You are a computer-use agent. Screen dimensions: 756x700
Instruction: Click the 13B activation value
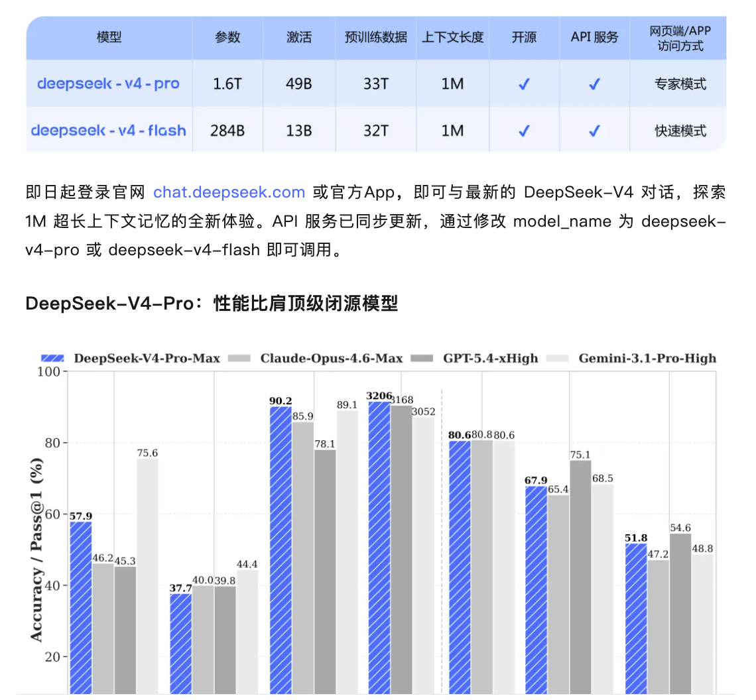click(x=299, y=131)
